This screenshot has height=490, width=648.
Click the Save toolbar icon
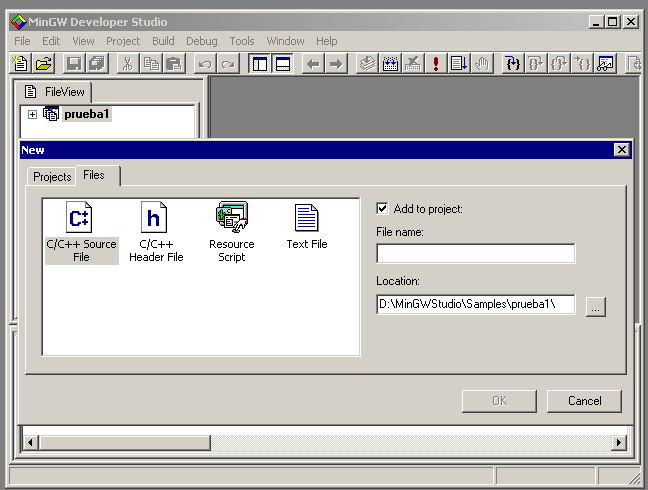[x=74, y=64]
